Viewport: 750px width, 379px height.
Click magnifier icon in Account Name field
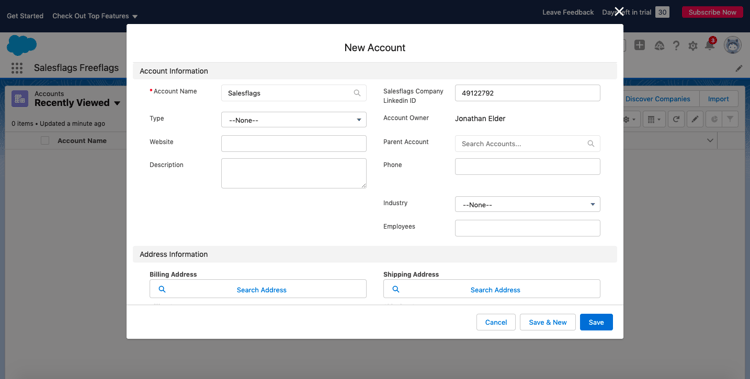(357, 93)
